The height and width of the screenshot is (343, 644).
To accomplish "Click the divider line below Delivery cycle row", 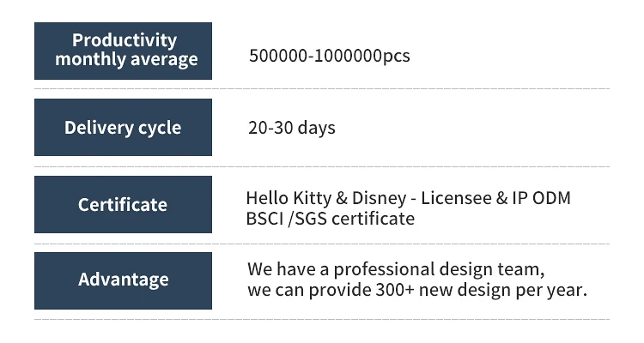I will pyautogui.click(x=322, y=166).
